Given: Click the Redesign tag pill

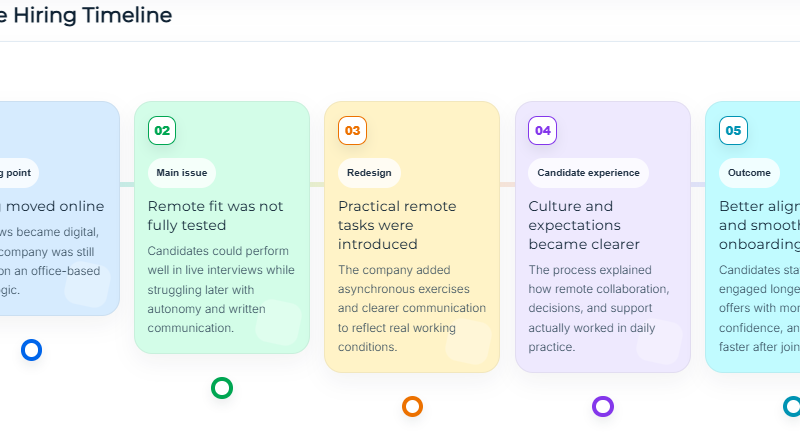Looking at the screenshot, I should pyautogui.click(x=369, y=173).
